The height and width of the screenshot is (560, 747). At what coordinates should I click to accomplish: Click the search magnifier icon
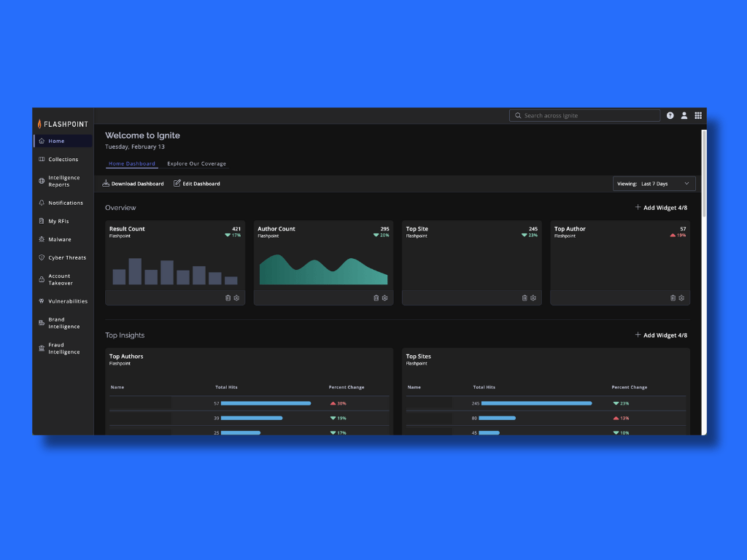point(518,116)
